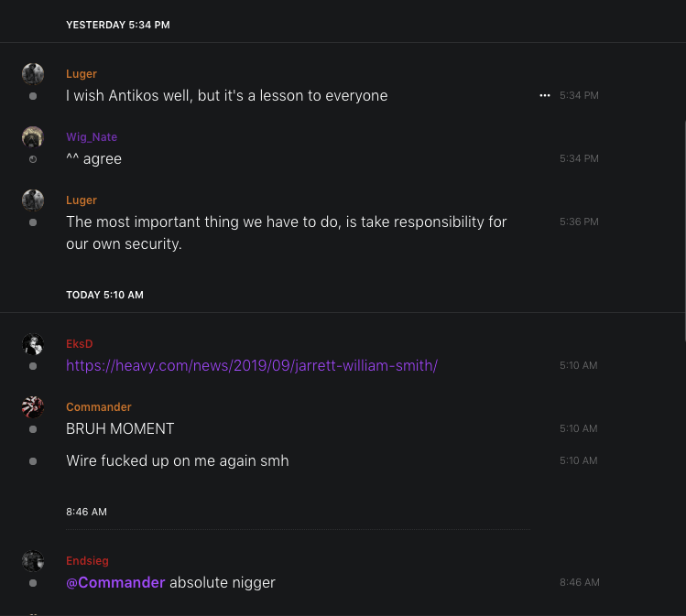Click the Endsieg sender name
The height and width of the screenshot is (616, 686).
[87, 561]
